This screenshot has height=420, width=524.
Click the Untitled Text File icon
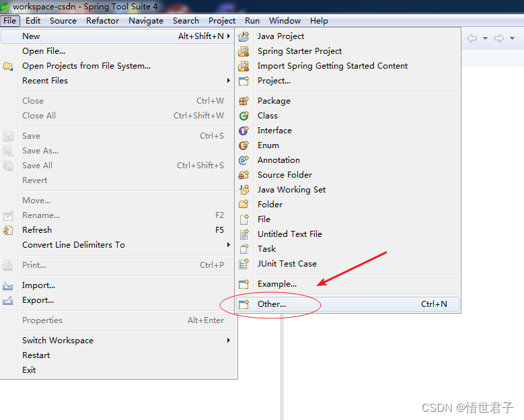(x=244, y=234)
